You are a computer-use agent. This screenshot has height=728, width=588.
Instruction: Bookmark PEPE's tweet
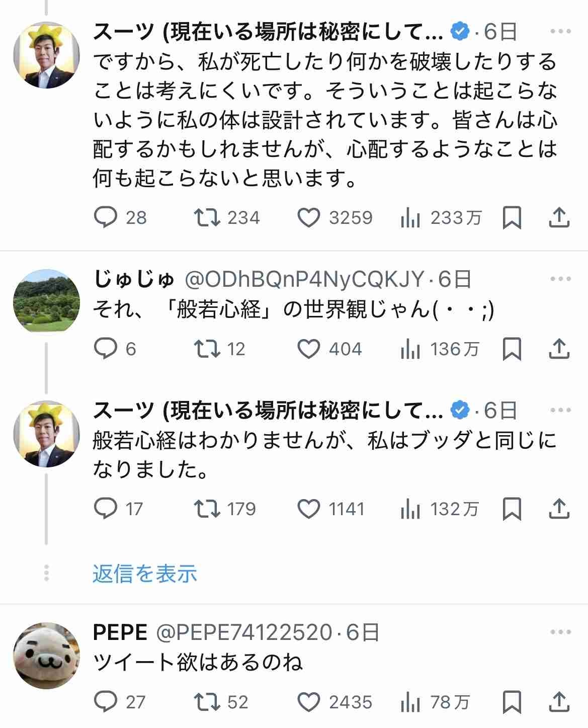[512, 702]
